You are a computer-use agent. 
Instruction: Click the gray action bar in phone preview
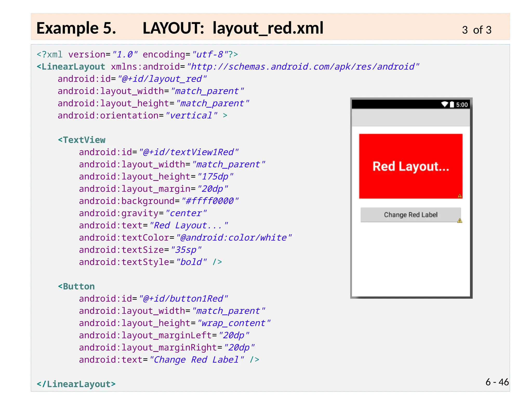[411, 117]
